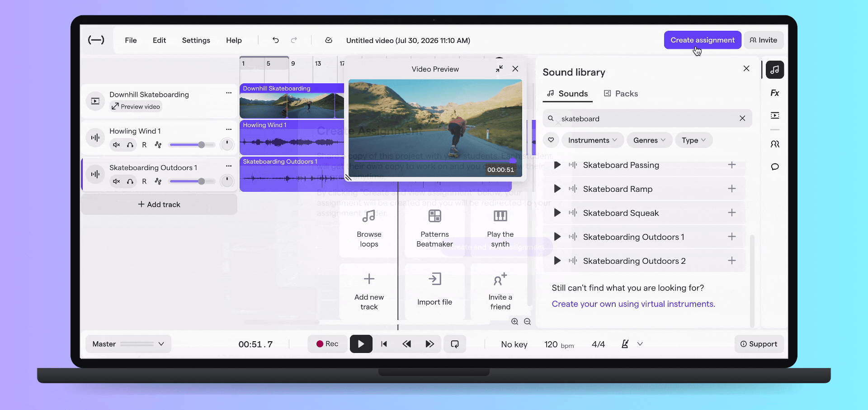The height and width of the screenshot is (410, 868).
Task: Mute the Howling Wind 1 track
Action: click(116, 145)
